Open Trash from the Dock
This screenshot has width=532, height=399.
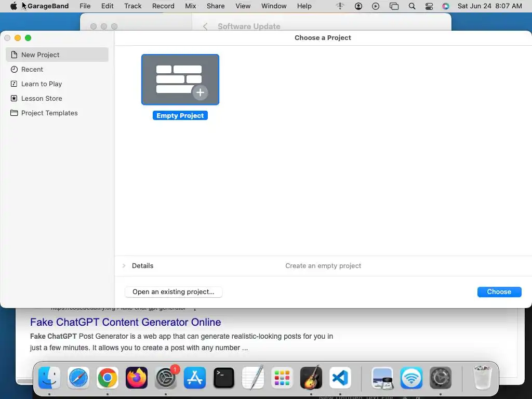tap(482, 378)
